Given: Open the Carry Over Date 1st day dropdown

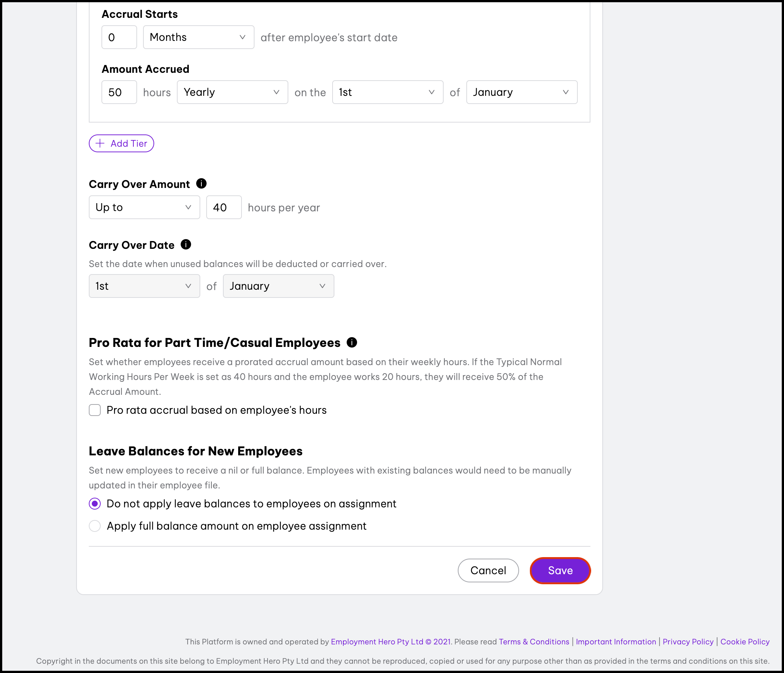Looking at the screenshot, I should pos(144,286).
